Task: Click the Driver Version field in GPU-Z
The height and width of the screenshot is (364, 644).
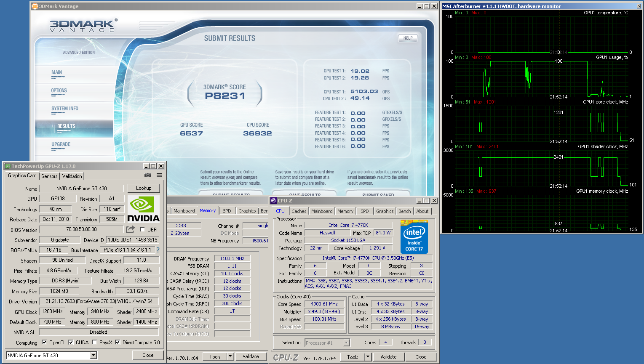Action: pyautogui.click(x=99, y=301)
